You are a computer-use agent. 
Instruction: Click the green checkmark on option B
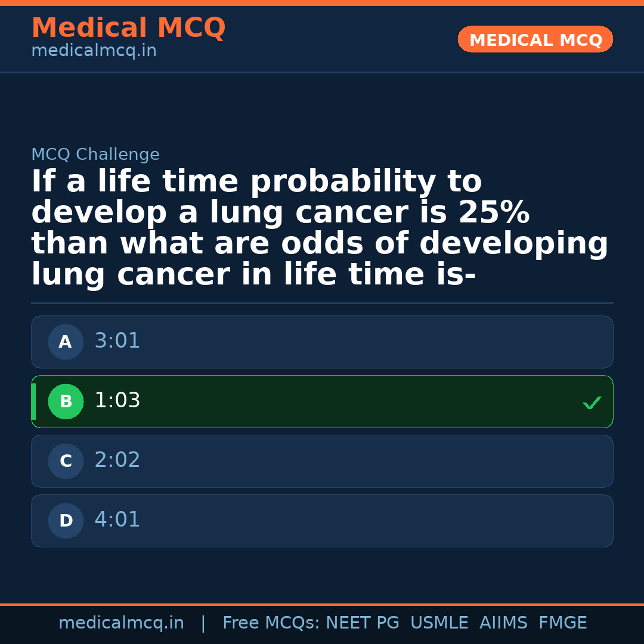[592, 403]
